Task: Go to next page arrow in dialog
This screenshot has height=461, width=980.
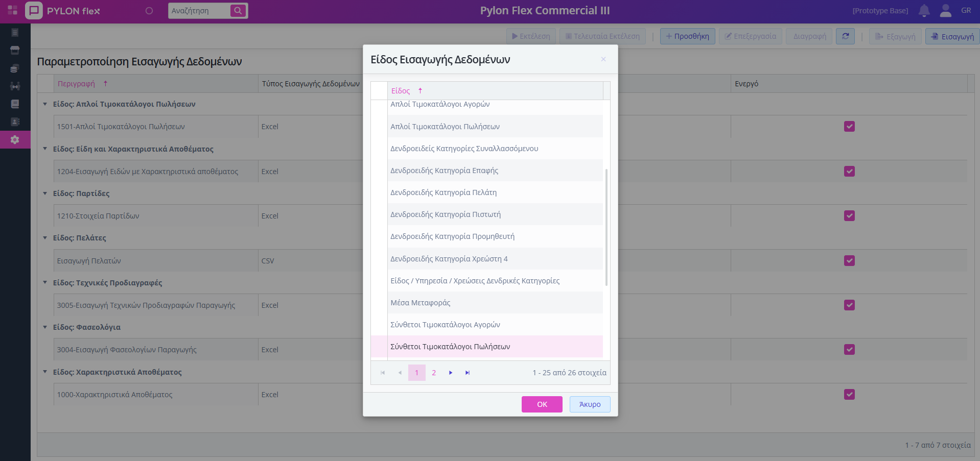Action: point(451,373)
